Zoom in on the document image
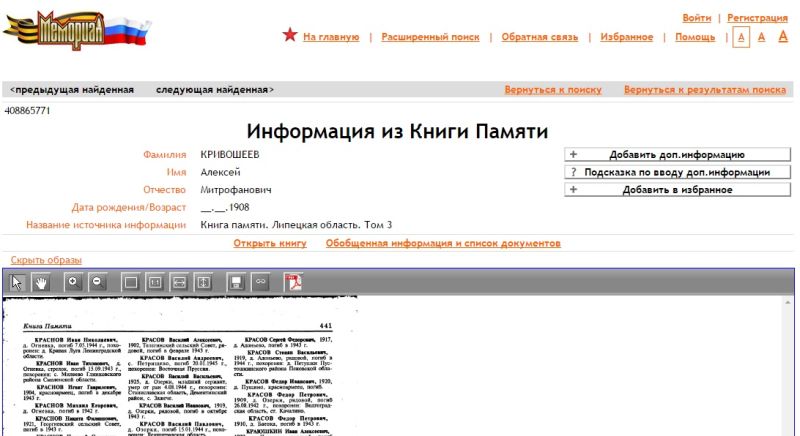Viewport: 800px width, 436px height. pos(73,282)
